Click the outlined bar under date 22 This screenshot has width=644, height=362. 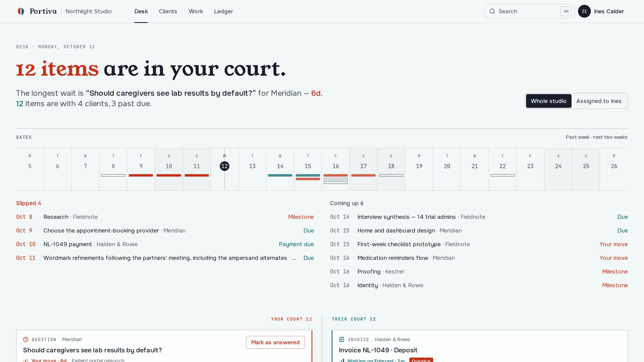(x=502, y=175)
